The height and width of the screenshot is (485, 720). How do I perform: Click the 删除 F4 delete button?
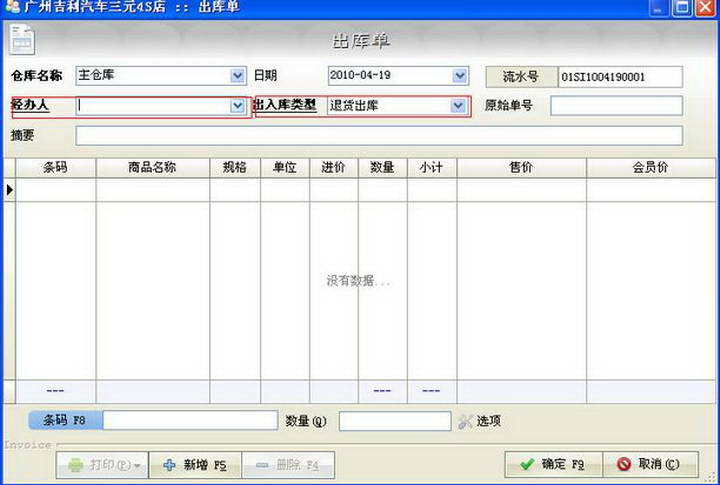click(288, 465)
